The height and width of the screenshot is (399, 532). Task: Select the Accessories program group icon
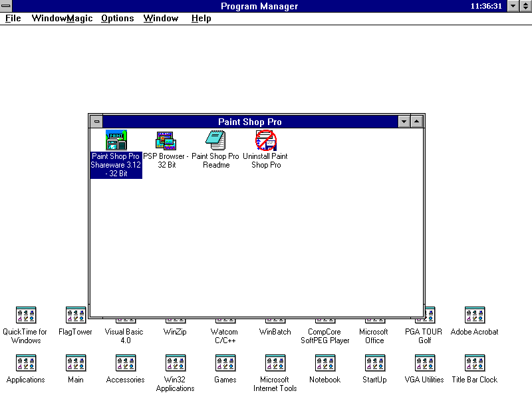[125, 363]
